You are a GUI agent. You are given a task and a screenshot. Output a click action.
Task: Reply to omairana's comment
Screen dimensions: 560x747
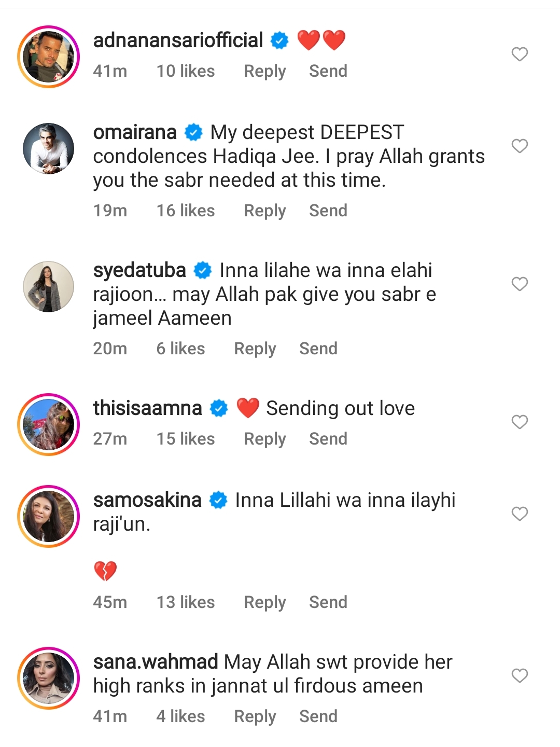pos(264,211)
